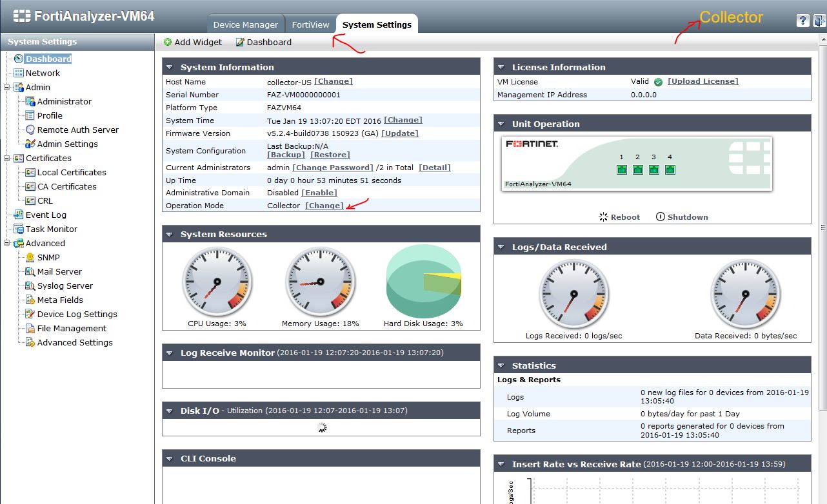
Task: Click the Upload License link
Action: (x=703, y=81)
